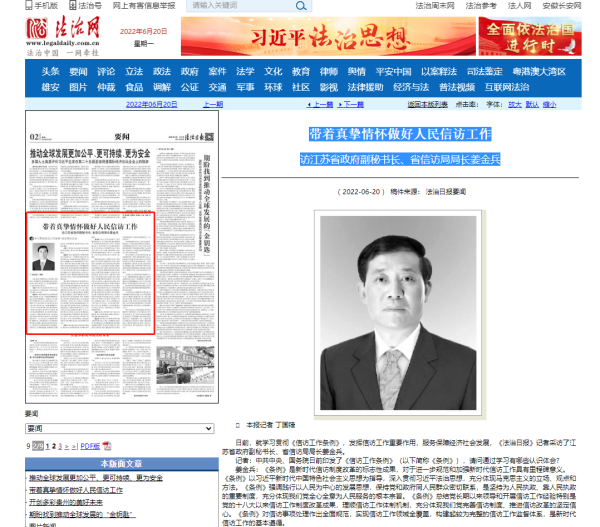The height and width of the screenshot is (527, 600).
Task: Open the 文化 section
Action: coord(273,72)
